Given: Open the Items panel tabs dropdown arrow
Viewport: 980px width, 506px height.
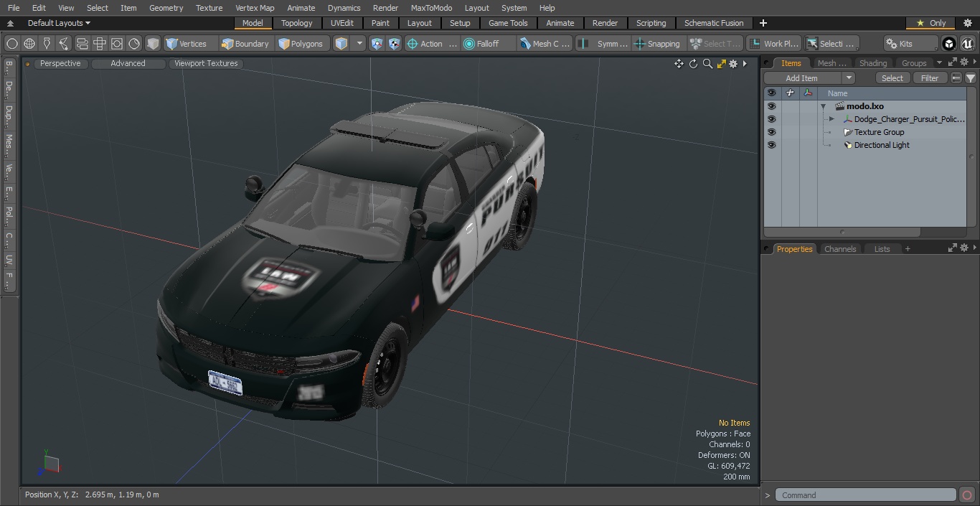Looking at the screenshot, I should (939, 63).
